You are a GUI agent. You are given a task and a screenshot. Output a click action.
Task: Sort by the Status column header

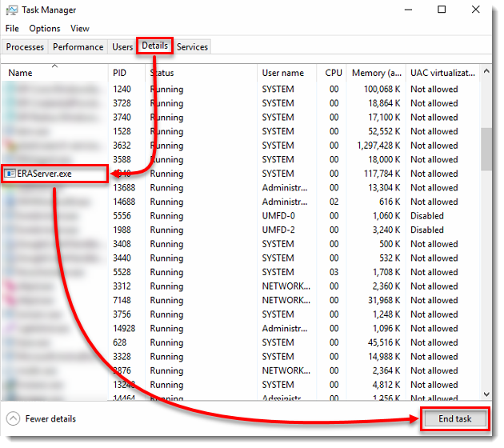pos(201,73)
